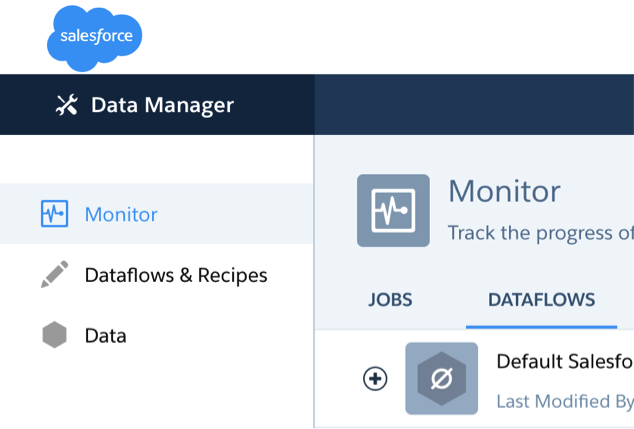
Task: Click the Default Salesforce dataflow hexagon icon
Action: (x=442, y=378)
